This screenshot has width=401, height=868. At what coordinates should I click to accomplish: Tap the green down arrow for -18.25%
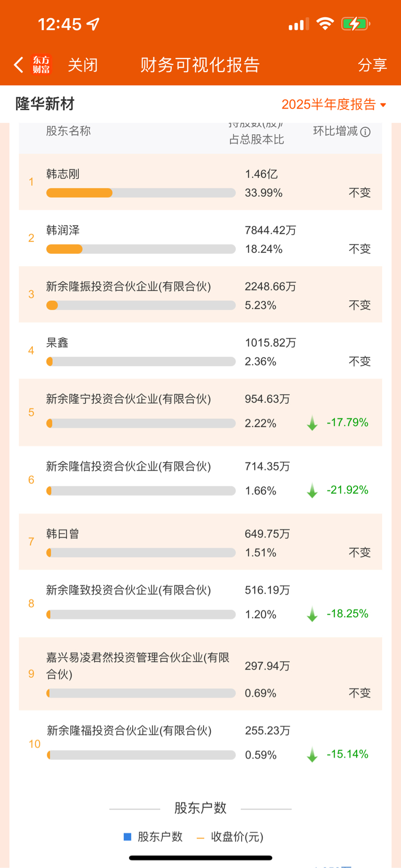pyautogui.click(x=312, y=614)
